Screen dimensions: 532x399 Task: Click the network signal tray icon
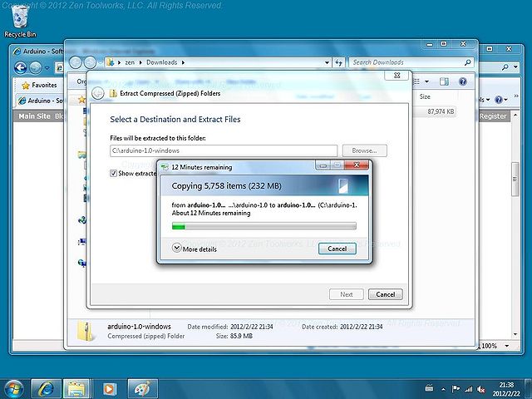[469, 389]
